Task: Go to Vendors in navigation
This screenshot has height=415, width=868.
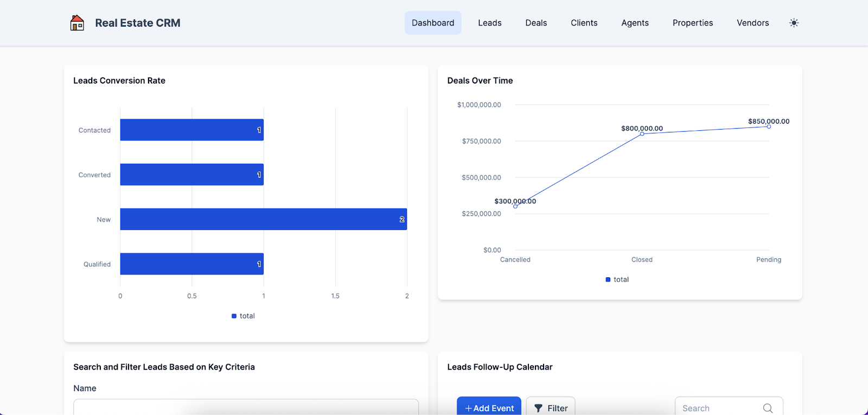Action: click(x=752, y=23)
